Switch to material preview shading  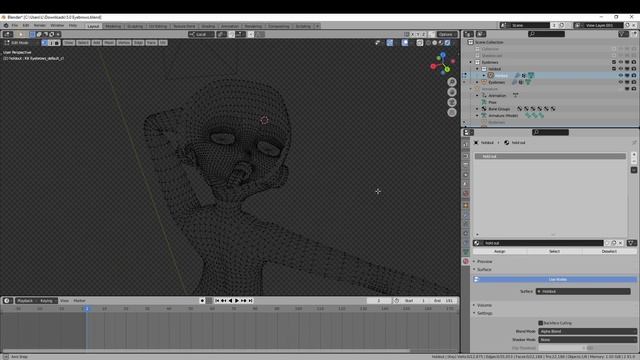pos(441,42)
